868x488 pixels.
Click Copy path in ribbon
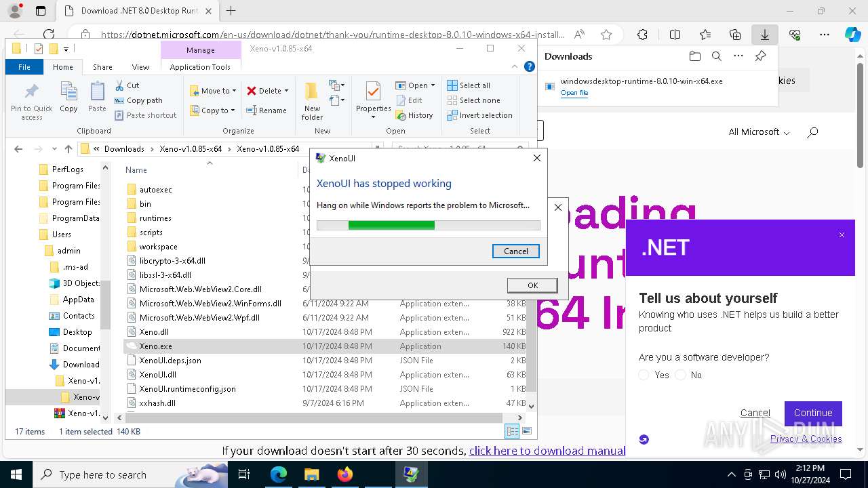pos(138,100)
